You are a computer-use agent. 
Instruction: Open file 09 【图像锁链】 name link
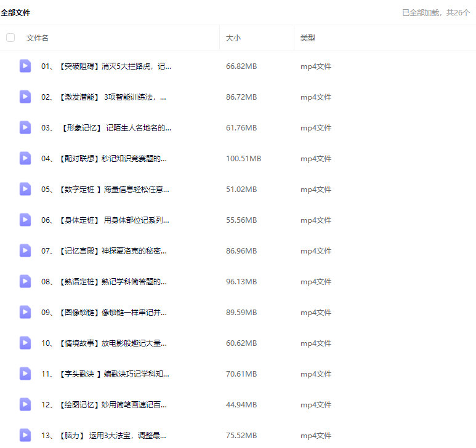pyautogui.click(x=103, y=313)
